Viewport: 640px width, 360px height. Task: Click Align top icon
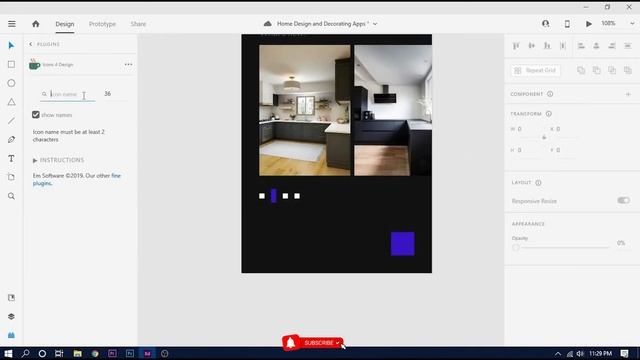click(516, 46)
